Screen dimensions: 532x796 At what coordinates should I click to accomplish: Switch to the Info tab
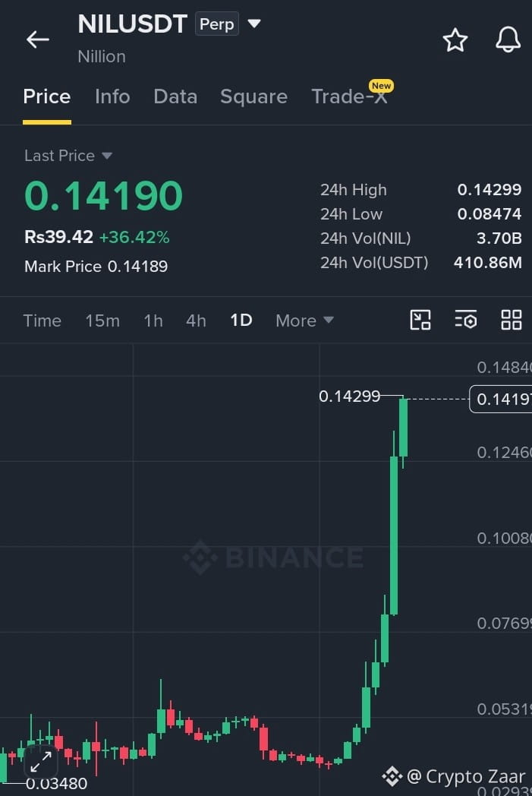pos(112,96)
